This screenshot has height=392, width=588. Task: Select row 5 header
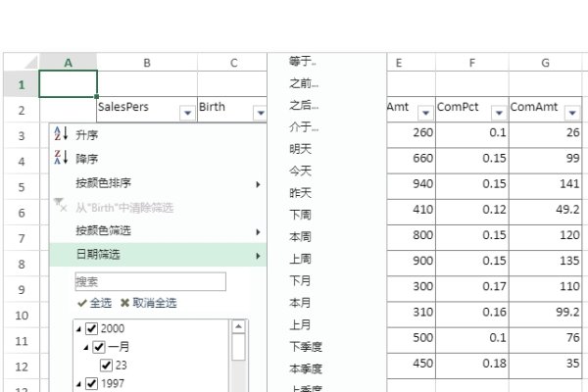click(x=22, y=187)
